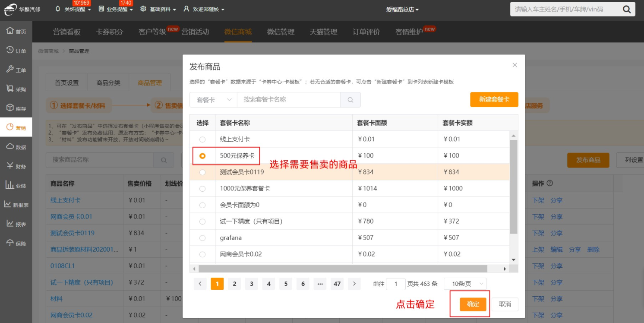Click the 新建套餐卡 button
Viewport: 644px width, 323px height.
[x=494, y=99]
